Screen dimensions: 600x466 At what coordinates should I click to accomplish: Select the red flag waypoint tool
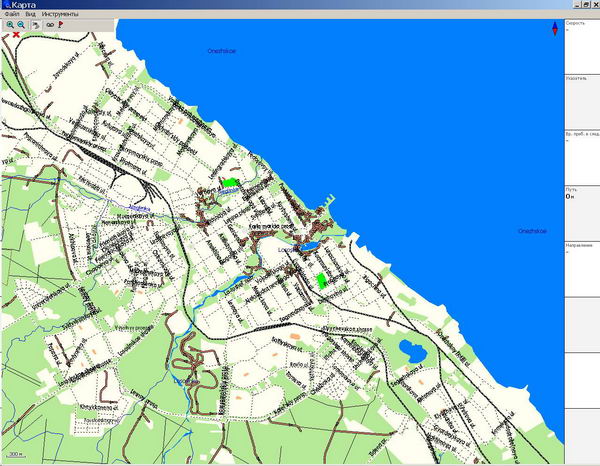point(61,25)
